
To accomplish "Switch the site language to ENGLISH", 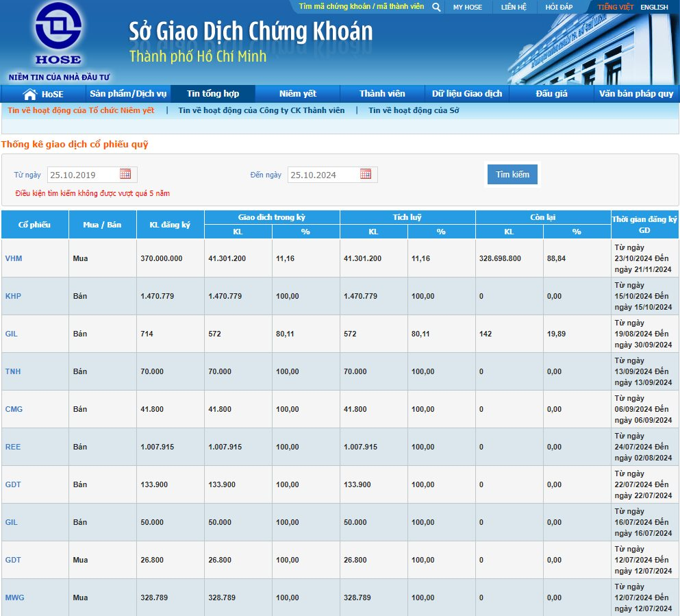I will point(654,7).
